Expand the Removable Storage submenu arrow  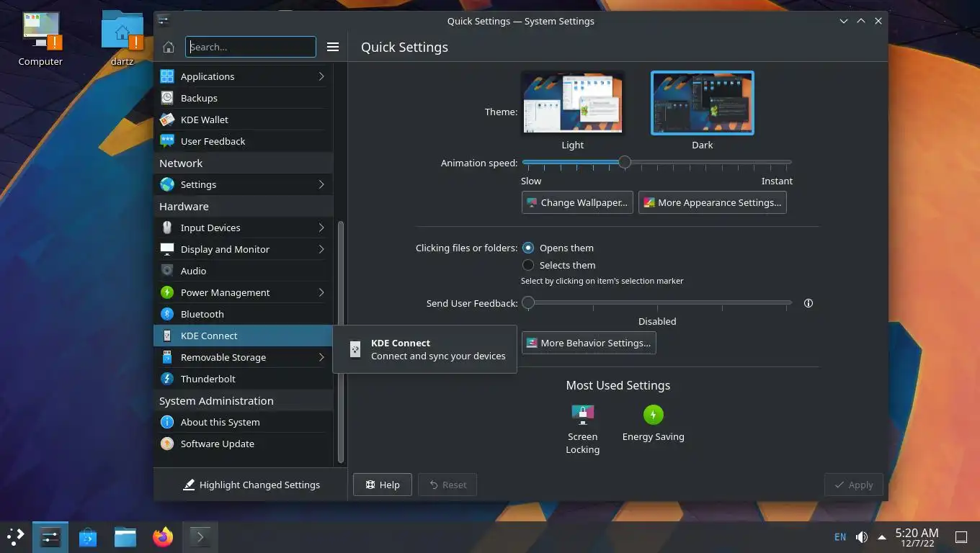coord(321,357)
